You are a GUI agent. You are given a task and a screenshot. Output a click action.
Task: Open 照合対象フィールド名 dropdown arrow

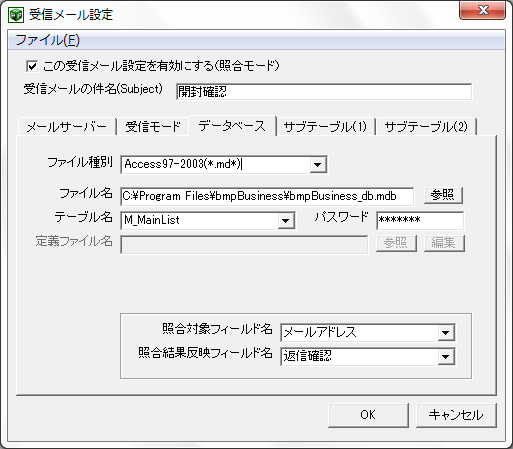446,333
